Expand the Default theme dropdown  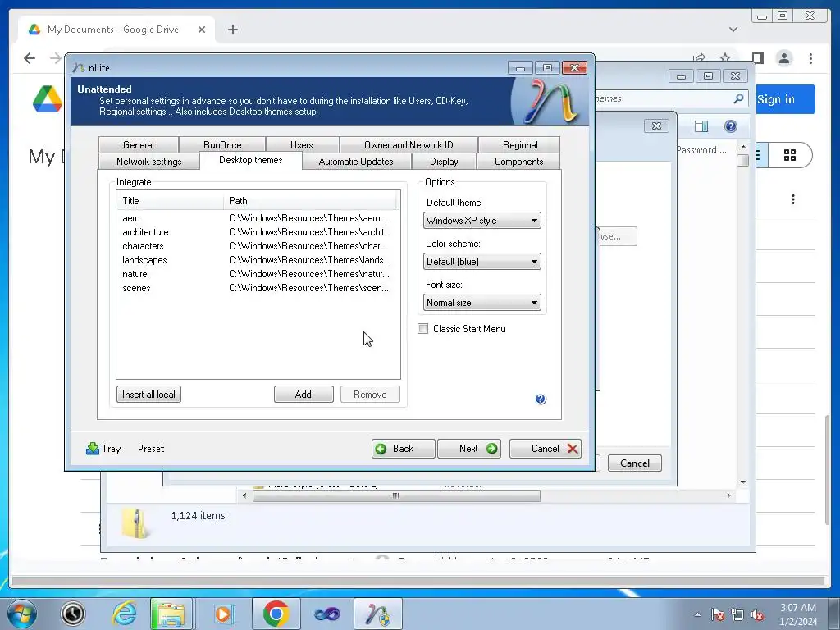tap(482, 220)
